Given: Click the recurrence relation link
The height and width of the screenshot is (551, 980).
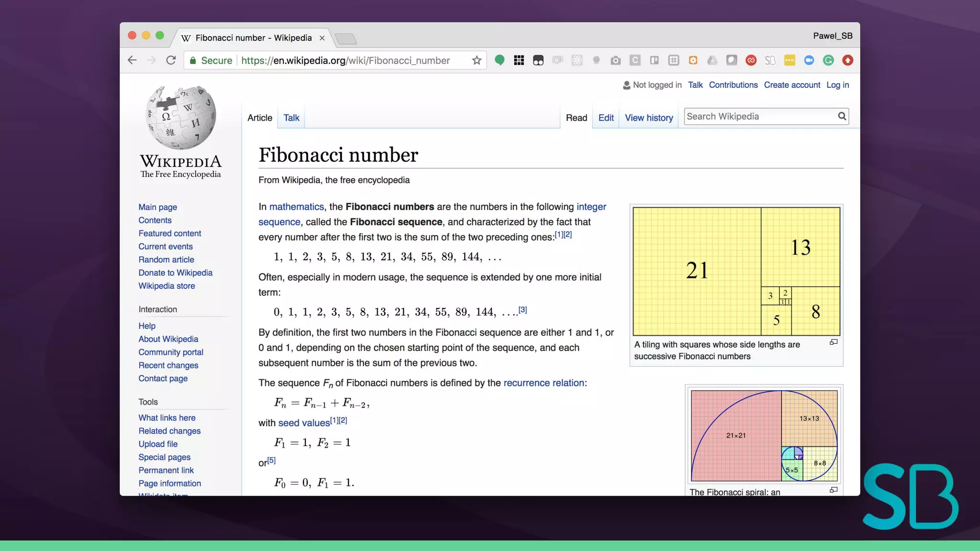Looking at the screenshot, I should (x=544, y=383).
